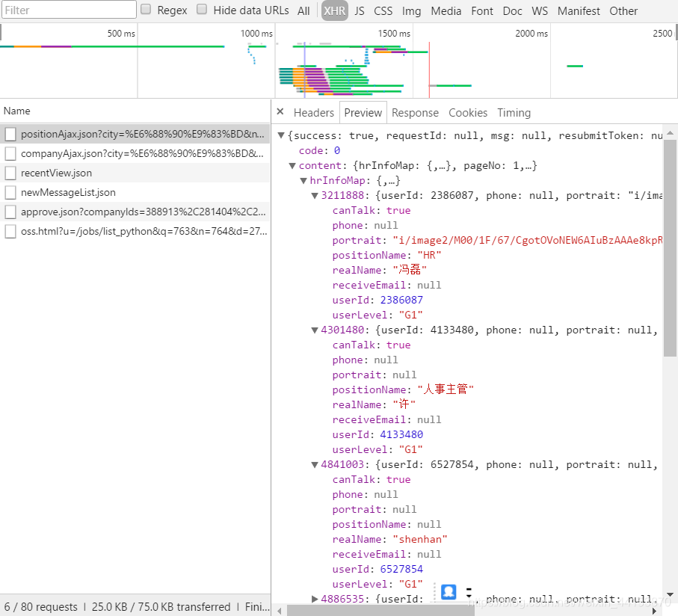The height and width of the screenshot is (616, 678).
Task: Filter requests by CSS
Action: [x=383, y=10]
